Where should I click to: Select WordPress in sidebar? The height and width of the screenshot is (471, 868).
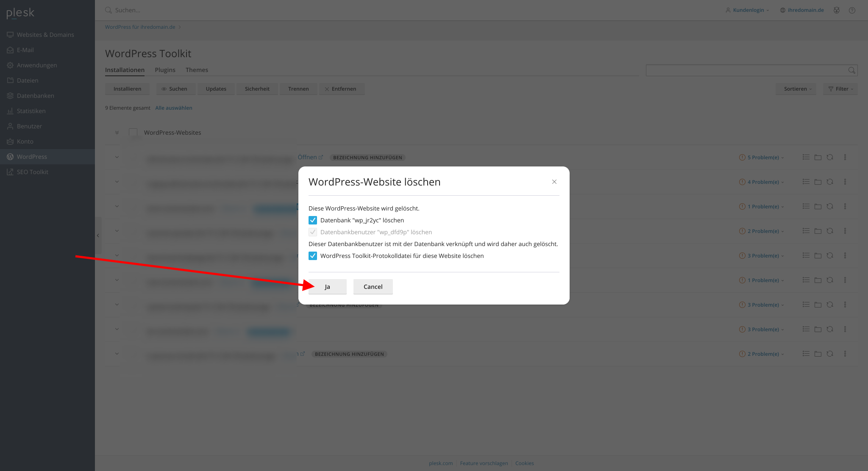tap(47, 157)
